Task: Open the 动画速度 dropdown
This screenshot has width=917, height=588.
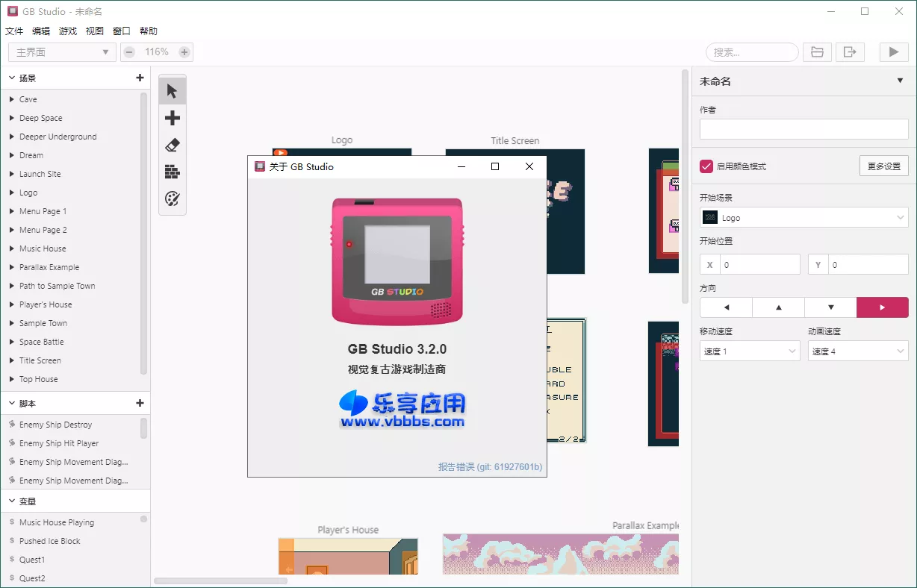Action: coord(858,351)
